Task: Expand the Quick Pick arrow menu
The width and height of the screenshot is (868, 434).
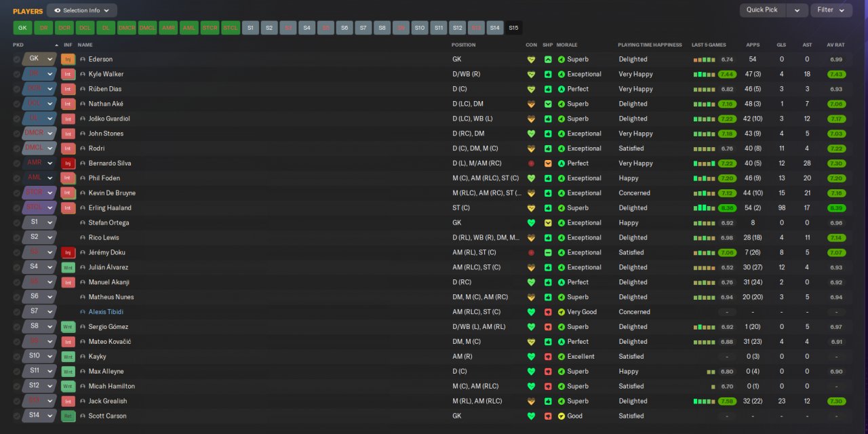Action: pos(797,10)
